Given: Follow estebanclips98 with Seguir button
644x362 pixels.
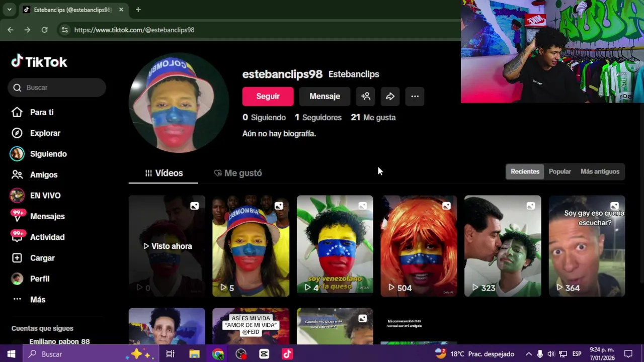Looking at the screenshot, I should 268,96.
